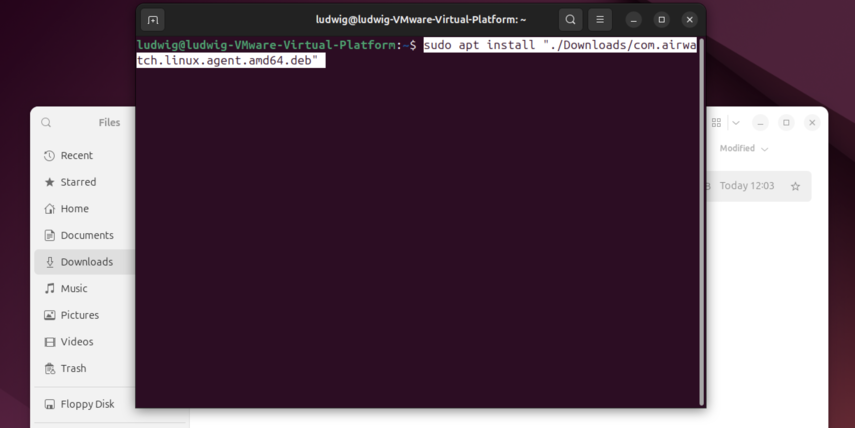Click the highlighted sudo apt install command

point(558,46)
